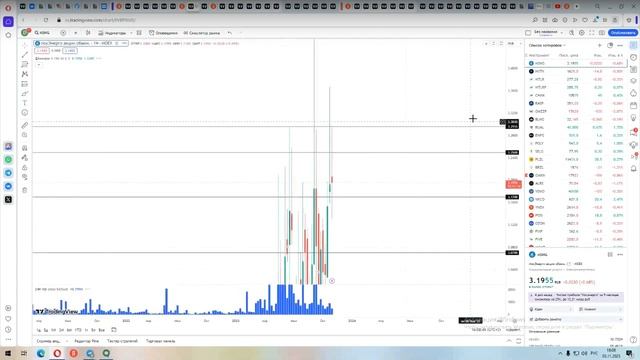
Task: Select the ruler measure tool
Action: click(25, 125)
